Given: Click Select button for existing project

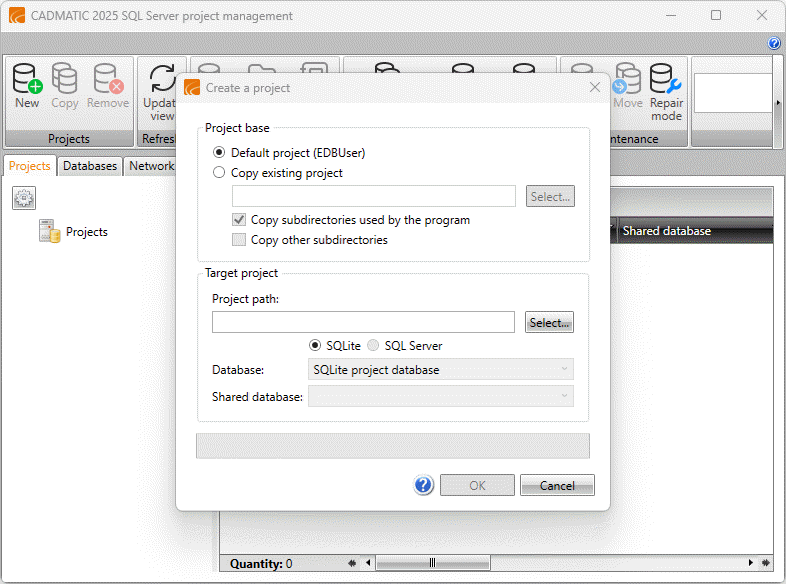Looking at the screenshot, I should 550,196.
